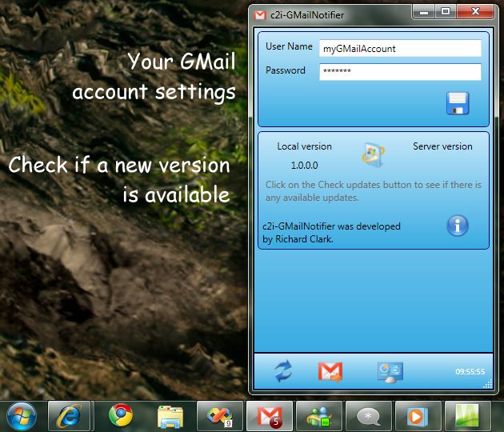Click the Windows check updates icon
Viewport: 504px width, 432px height.
tap(373, 153)
